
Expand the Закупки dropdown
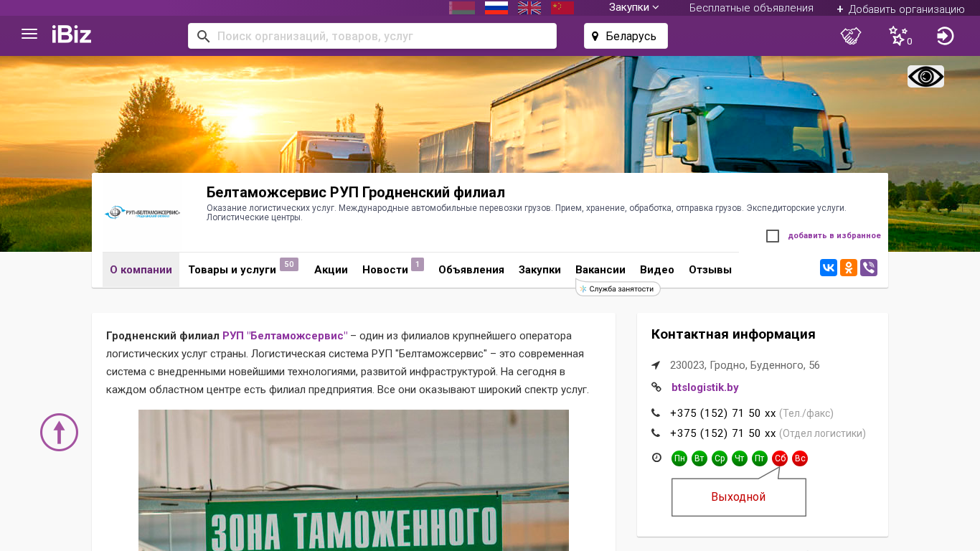tap(634, 7)
